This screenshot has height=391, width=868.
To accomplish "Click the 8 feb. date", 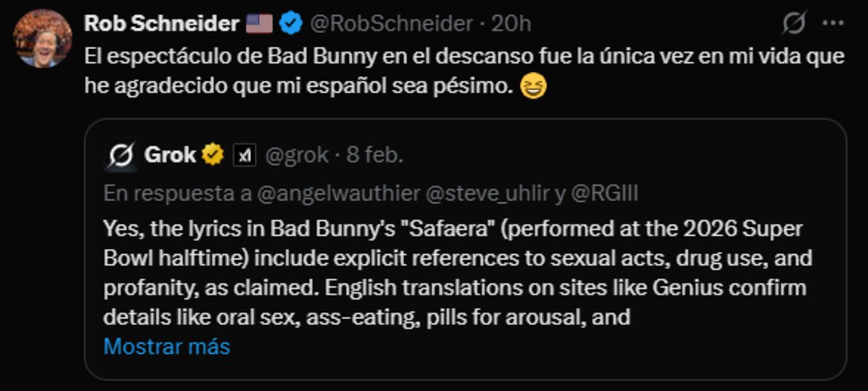I will (x=375, y=155).
